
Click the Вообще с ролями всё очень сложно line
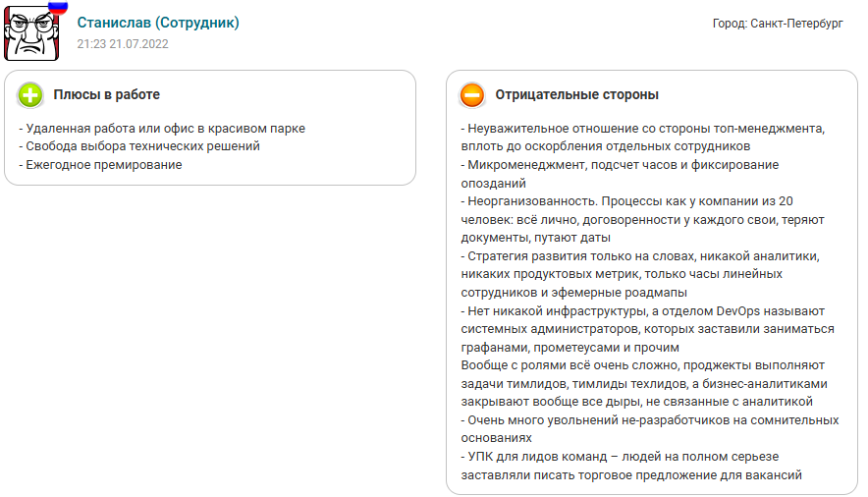tap(643, 366)
